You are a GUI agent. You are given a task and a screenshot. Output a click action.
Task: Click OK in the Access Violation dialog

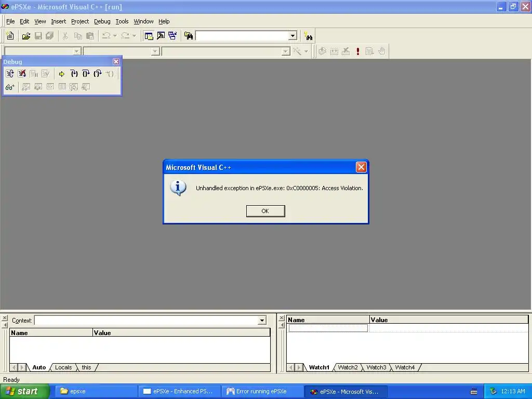(265, 211)
